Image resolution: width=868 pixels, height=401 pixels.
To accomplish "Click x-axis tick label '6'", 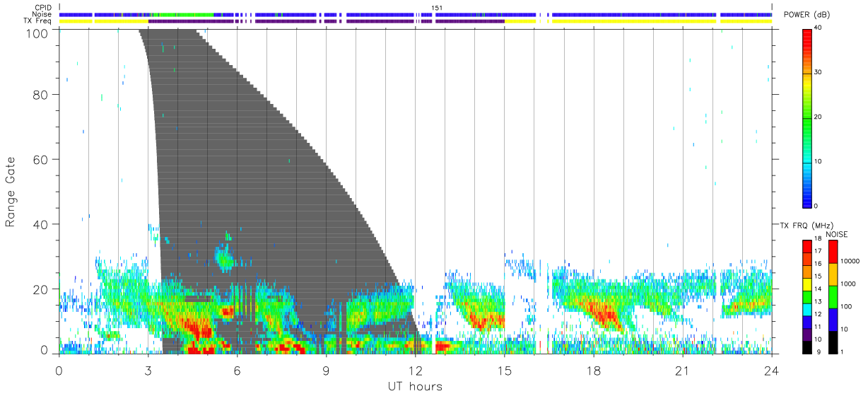I will coord(237,370).
